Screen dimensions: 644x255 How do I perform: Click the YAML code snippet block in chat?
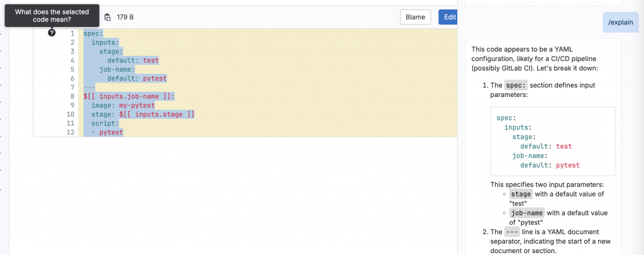point(553,142)
